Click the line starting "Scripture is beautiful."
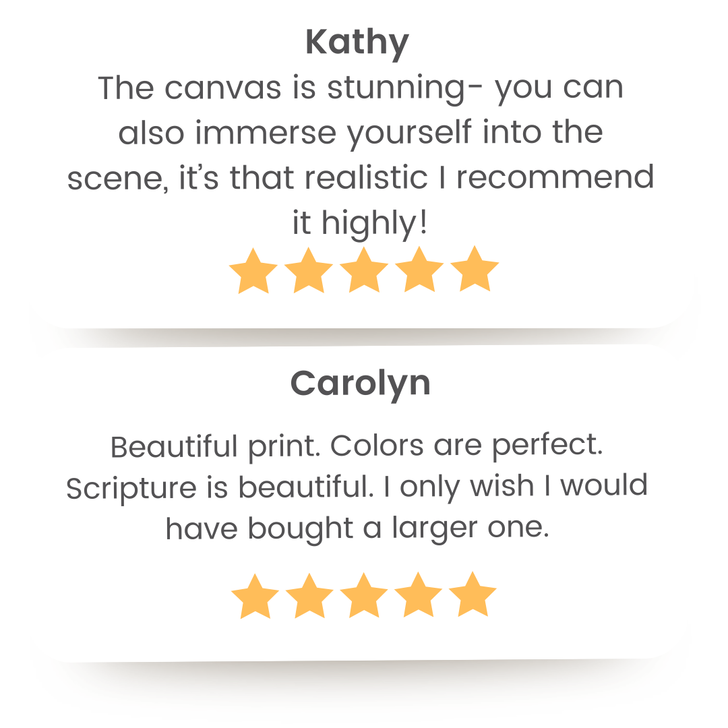728x728 pixels. [x=357, y=487]
